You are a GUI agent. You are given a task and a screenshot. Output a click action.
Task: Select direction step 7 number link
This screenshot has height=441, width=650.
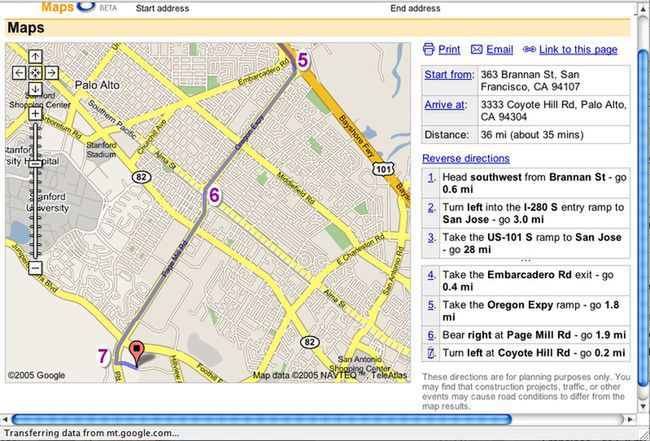(x=432, y=353)
